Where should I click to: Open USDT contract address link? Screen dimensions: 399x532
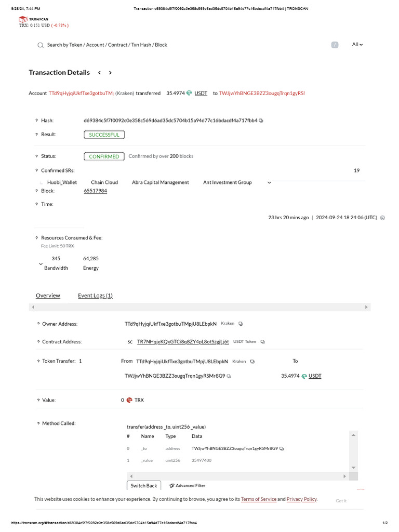[x=183, y=342]
